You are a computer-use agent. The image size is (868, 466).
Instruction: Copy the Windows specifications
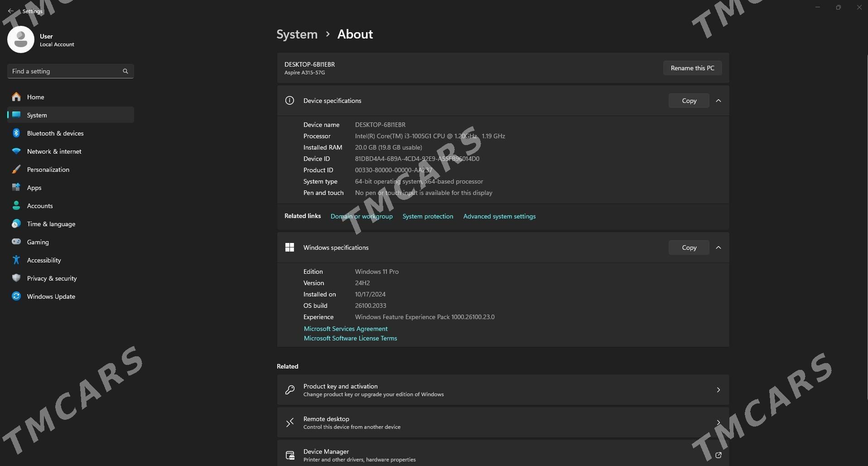click(689, 248)
